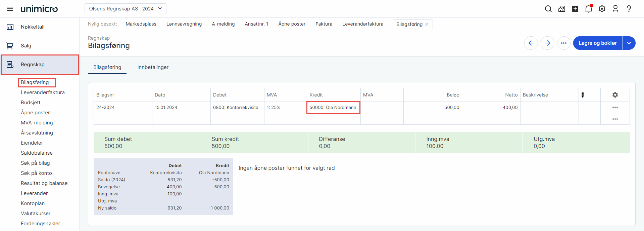Open the user profile icon

point(615,9)
